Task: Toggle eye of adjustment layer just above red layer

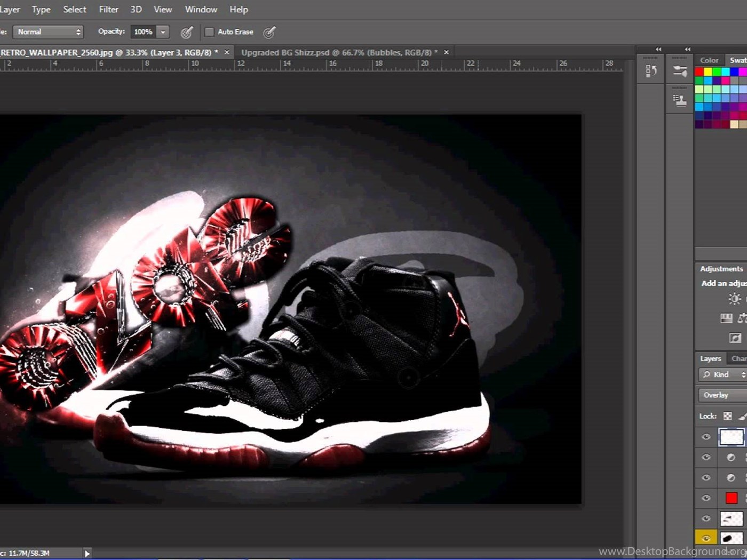Action: tap(706, 478)
